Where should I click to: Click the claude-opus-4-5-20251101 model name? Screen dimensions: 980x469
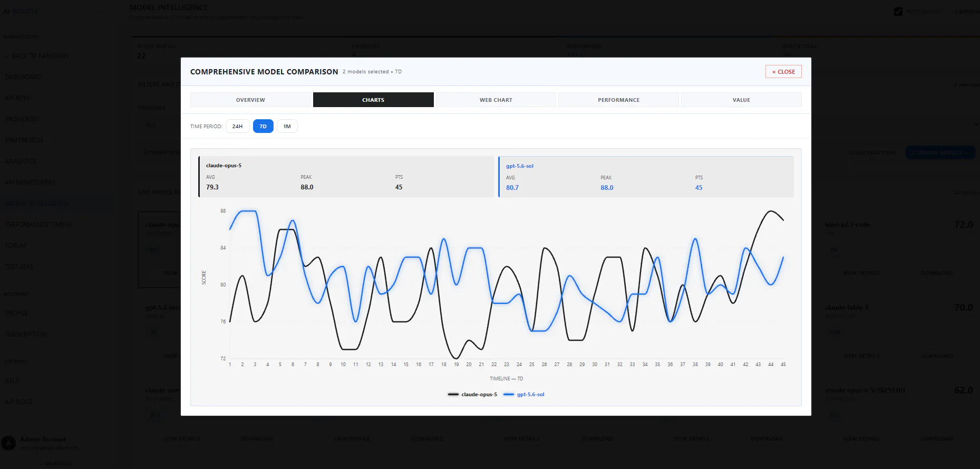(x=865, y=390)
